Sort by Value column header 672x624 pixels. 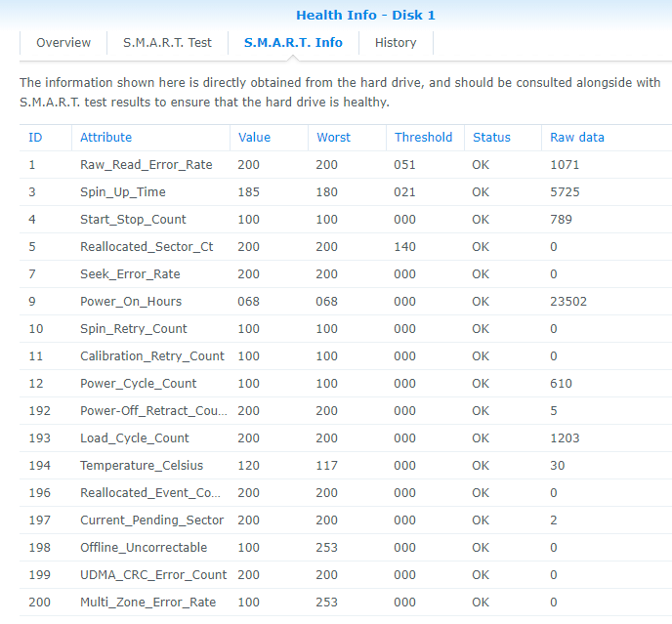pos(269,138)
